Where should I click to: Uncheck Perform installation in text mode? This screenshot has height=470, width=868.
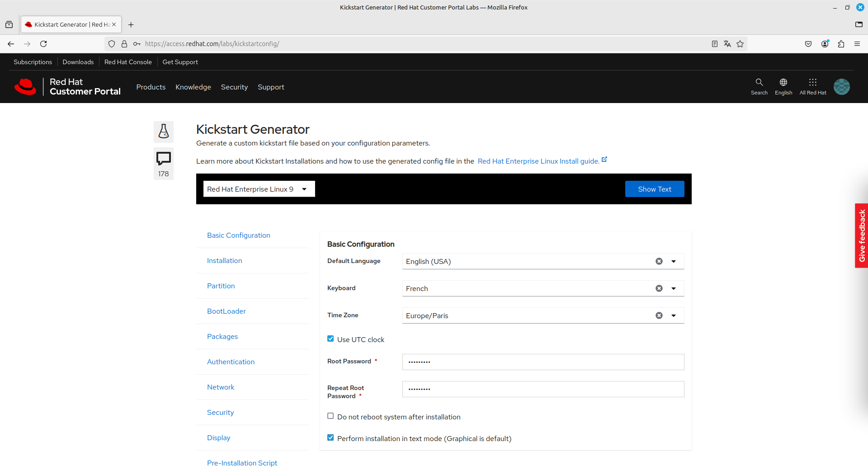pos(330,438)
